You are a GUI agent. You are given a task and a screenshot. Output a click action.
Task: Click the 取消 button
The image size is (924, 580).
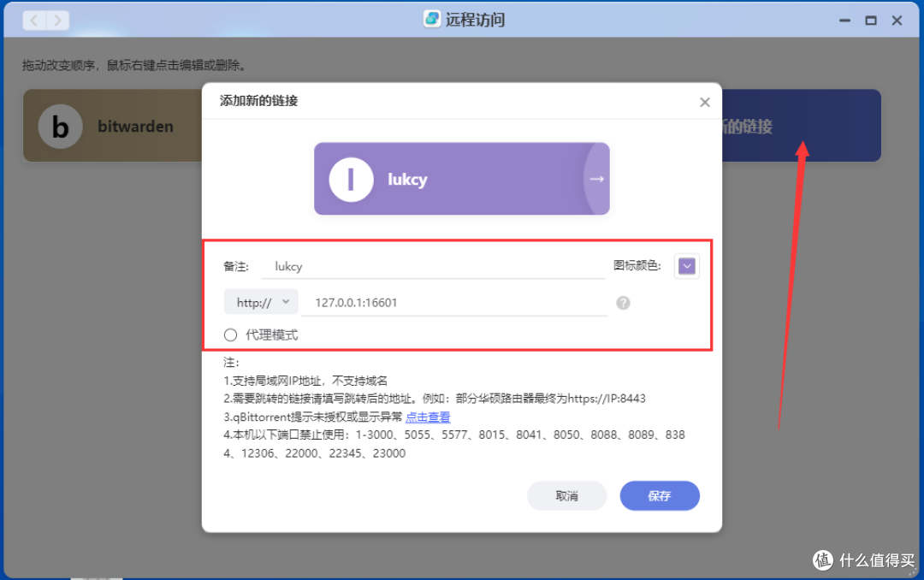tap(567, 495)
